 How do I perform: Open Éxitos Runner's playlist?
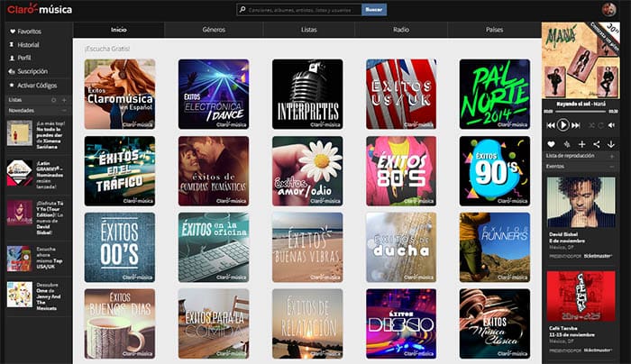(495, 248)
